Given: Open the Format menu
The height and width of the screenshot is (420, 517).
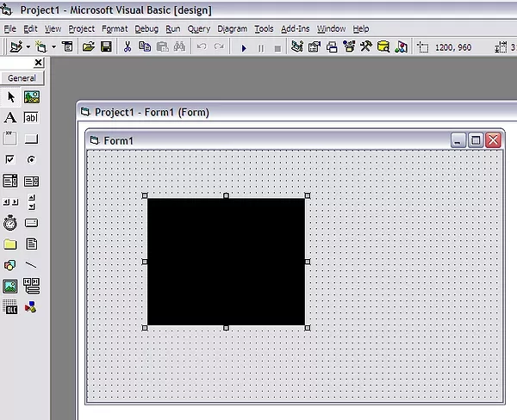Looking at the screenshot, I should tap(114, 28).
